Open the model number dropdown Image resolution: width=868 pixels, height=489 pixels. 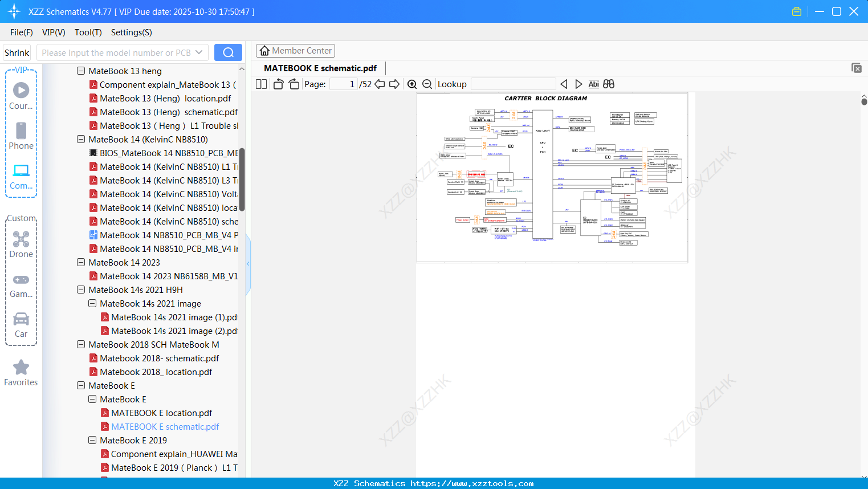tap(199, 52)
